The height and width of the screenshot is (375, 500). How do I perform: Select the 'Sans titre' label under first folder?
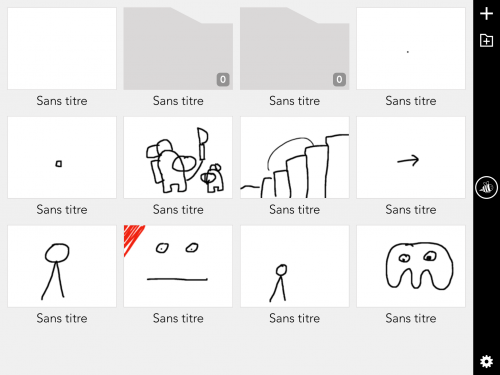(x=178, y=101)
